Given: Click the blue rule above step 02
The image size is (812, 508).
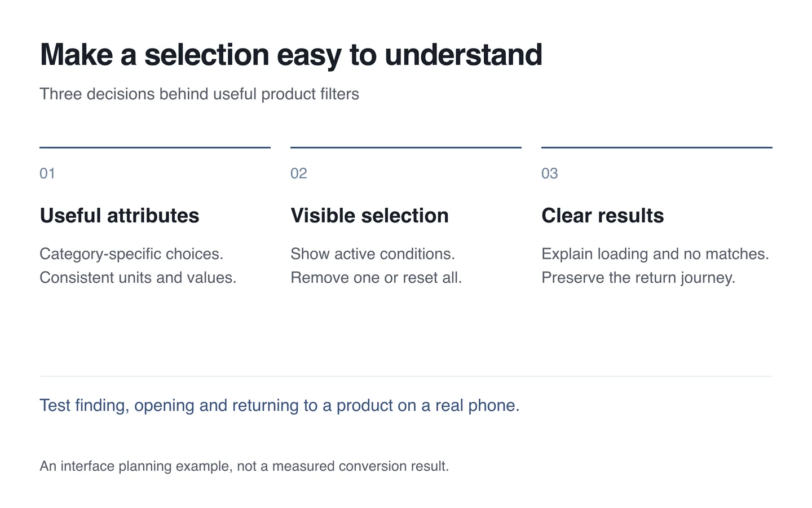Looking at the screenshot, I should [x=406, y=147].
